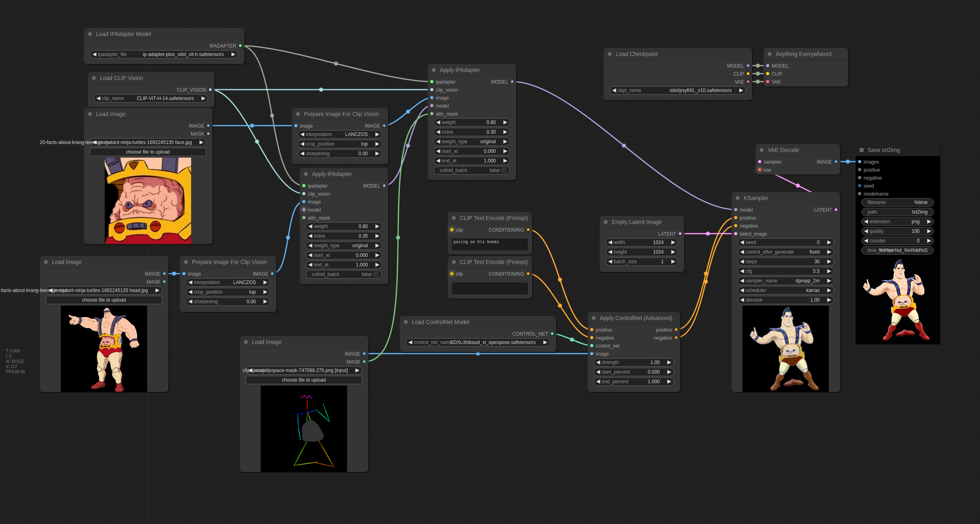
Task: Open crop_position top in upper Prepare Image
Action: click(x=340, y=144)
